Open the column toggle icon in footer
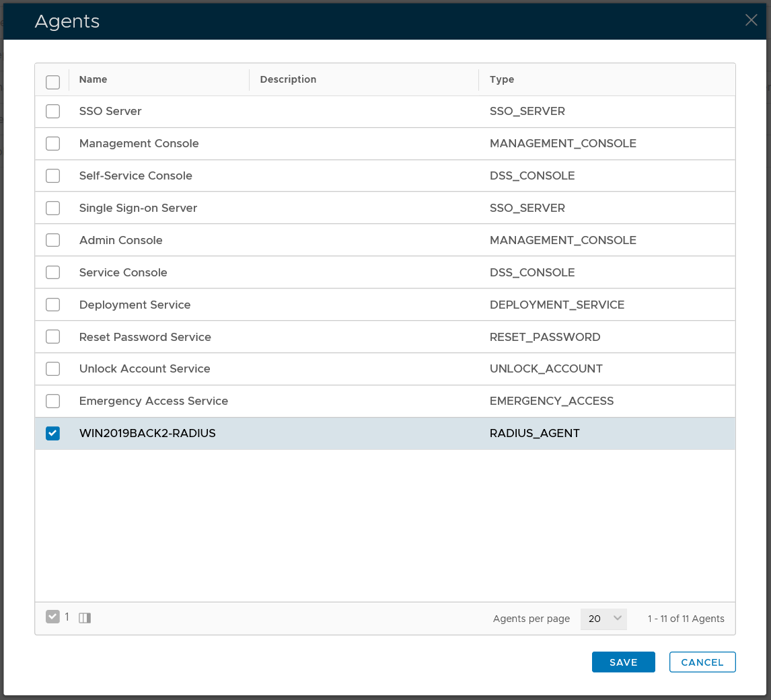Image resolution: width=771 pixels, height=700 pixels. tap(85, 618)
